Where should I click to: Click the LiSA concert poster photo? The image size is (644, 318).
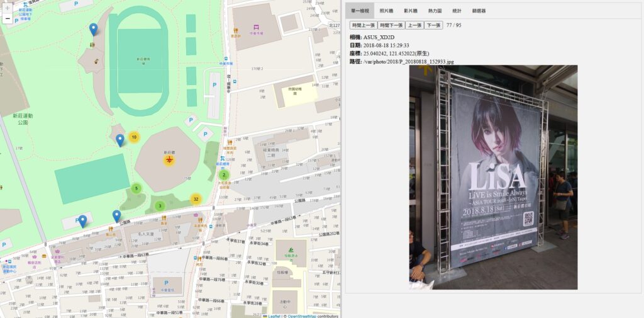(x=493, y=178)
